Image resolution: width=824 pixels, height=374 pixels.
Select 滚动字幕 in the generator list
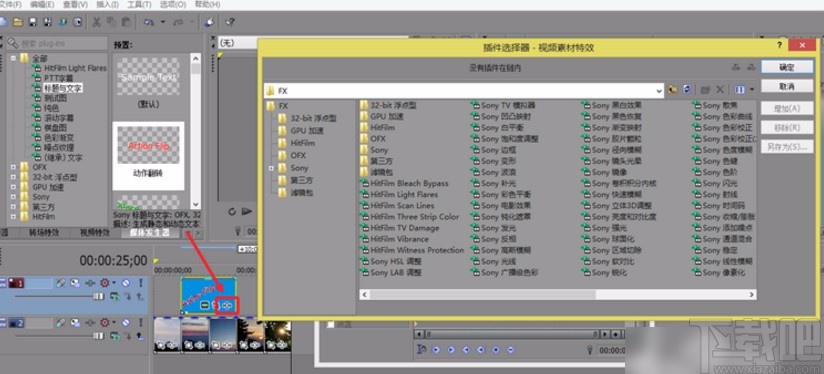(x=59, y=118)
